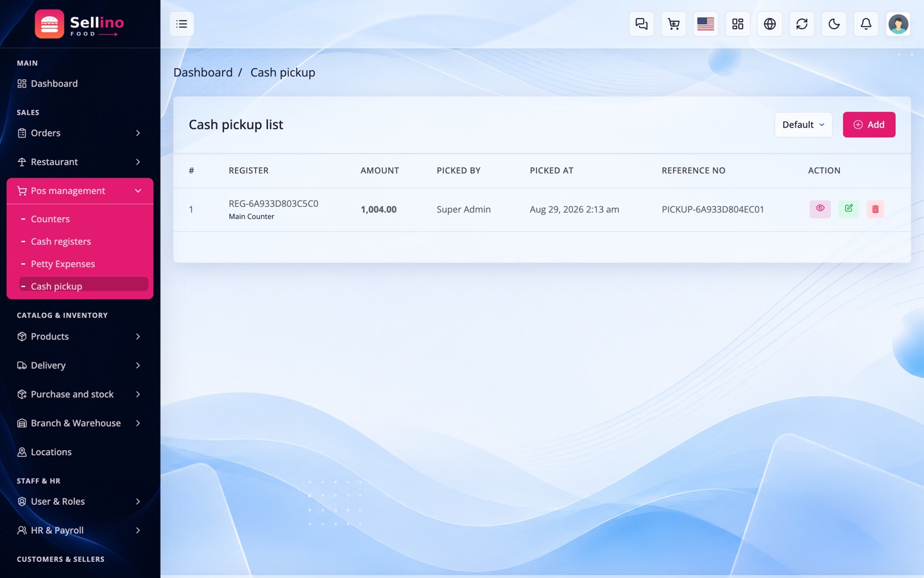Click the REGISTER column header
This screenshot has height=578, width=924.
pyautogui.click(x=248, y=171)
